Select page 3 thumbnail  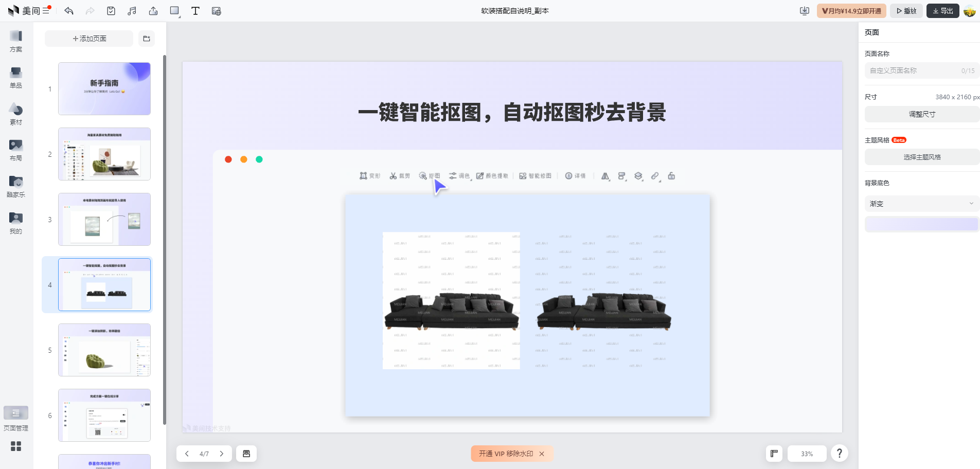(104, 220)
